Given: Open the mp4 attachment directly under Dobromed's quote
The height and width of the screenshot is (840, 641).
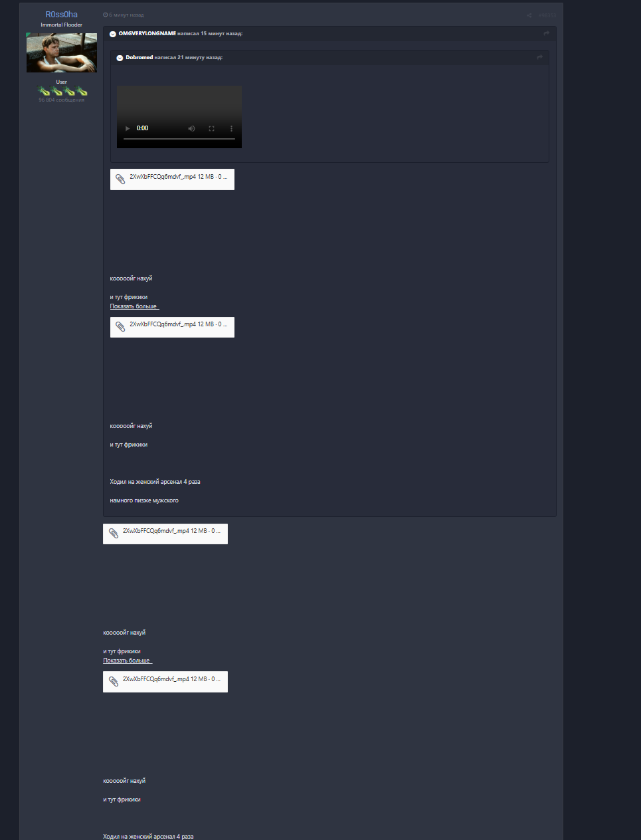Looking at the screenshot, I should (172, 179).
